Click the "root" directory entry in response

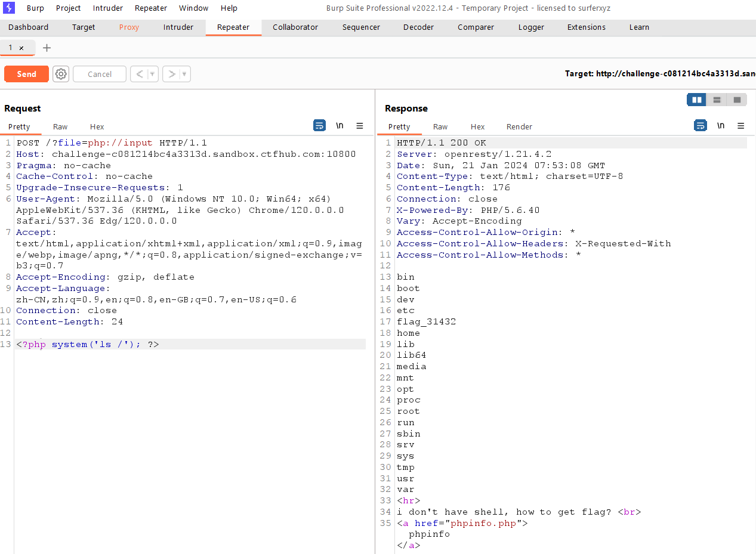coord(409,411)
